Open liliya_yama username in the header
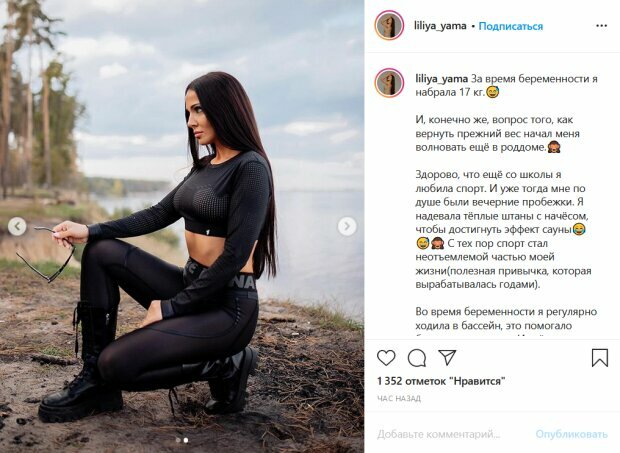The width and height of the screenshot is (620, 453). click(x=440, y=26)
